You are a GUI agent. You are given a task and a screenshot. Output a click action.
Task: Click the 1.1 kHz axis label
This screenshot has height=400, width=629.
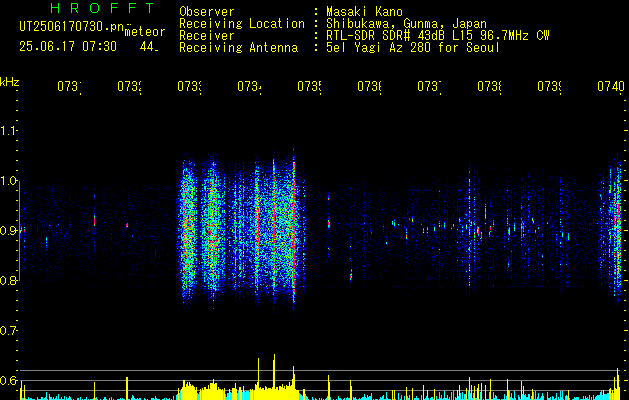point(8,131)
